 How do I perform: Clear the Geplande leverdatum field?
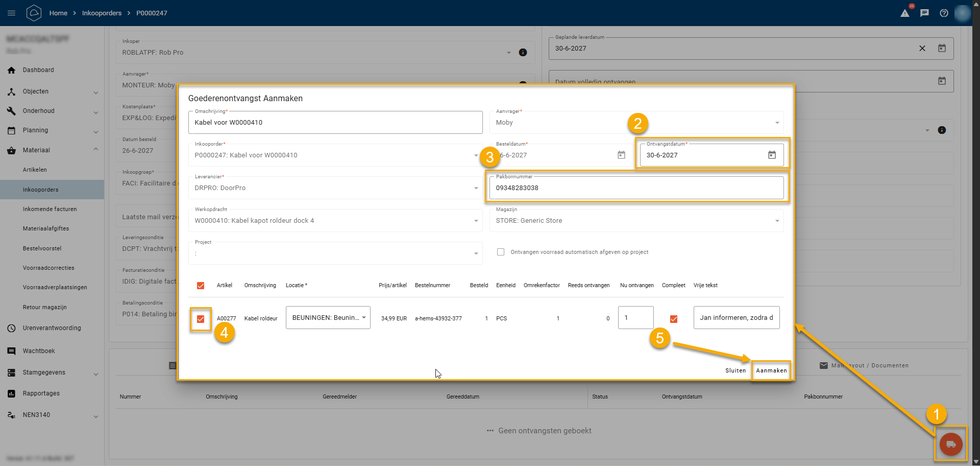click(x=922, y=49)
